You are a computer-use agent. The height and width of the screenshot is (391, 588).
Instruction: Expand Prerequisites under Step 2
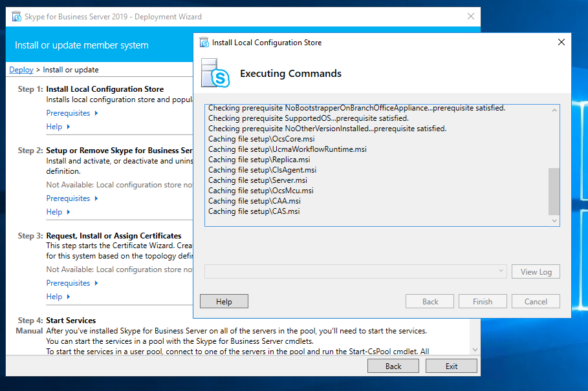click(72, 198)
